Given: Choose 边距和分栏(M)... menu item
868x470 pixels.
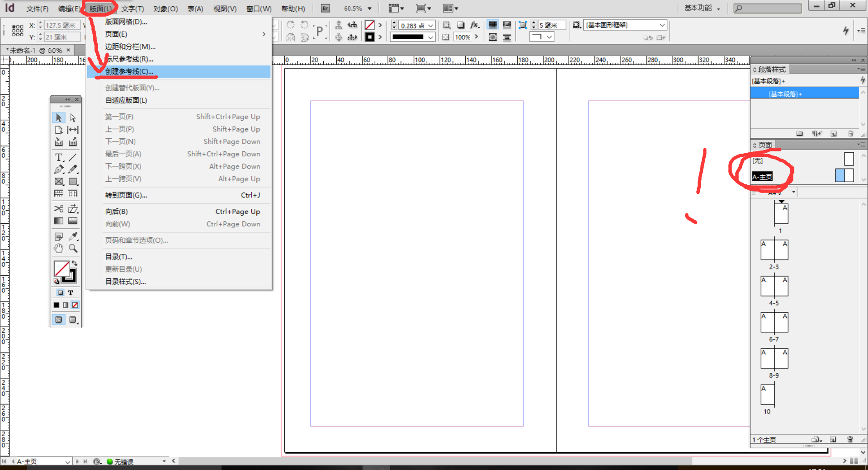Looking at the screenshot, I should click(x=179, y=47).
